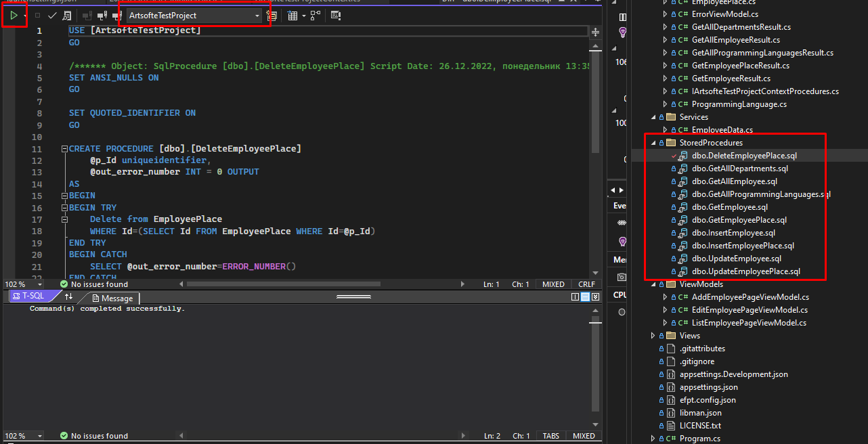
Task: Click the split editor icon above scrollbar
Action: [x=595, y=31]
